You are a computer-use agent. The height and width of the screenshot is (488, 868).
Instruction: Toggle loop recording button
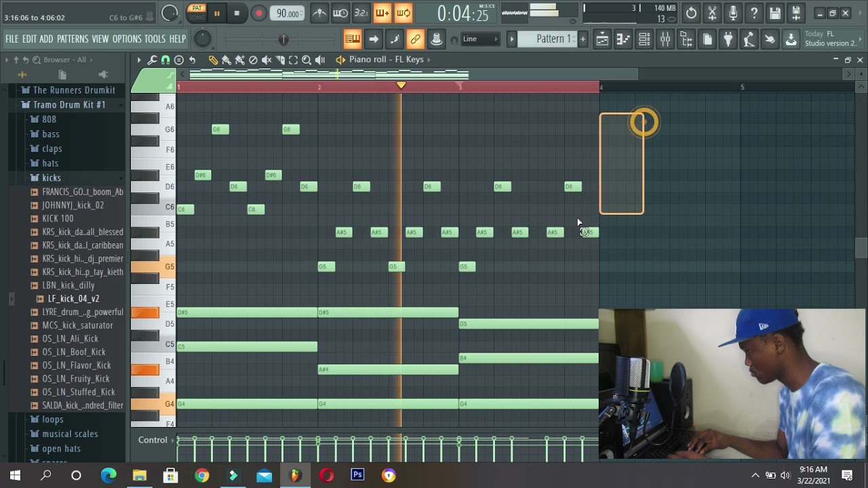coord(403,13)
